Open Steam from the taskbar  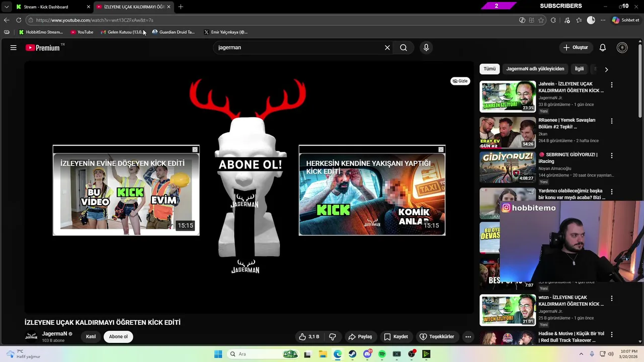[x=353, y=354]
